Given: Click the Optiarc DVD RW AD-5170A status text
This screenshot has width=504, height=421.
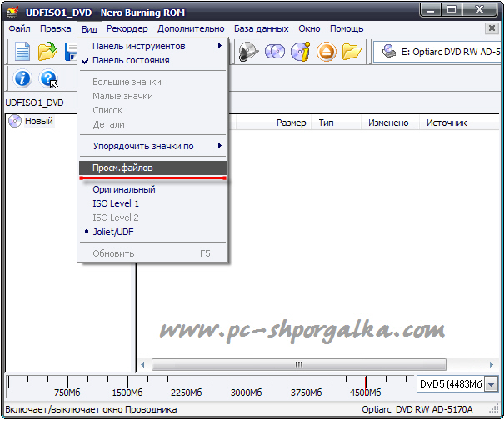Looking at the screenshot, I should click(x=417, y=409).
